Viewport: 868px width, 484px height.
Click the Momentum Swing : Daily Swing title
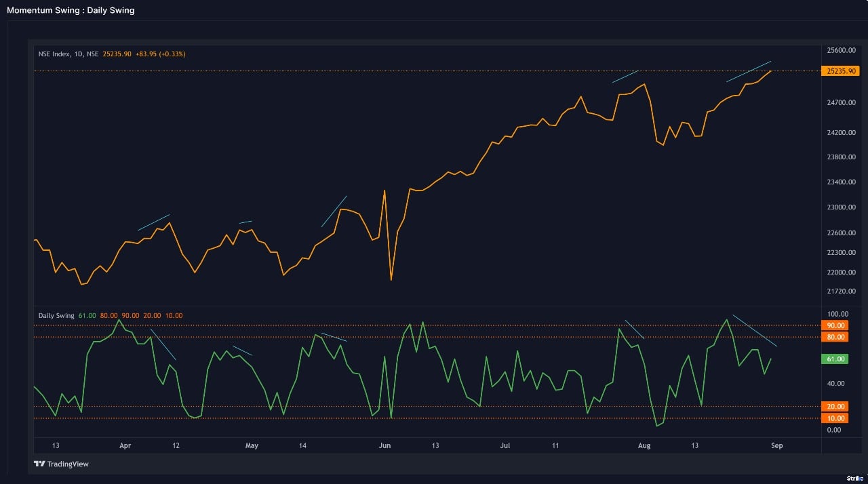[x=71, y=9]
